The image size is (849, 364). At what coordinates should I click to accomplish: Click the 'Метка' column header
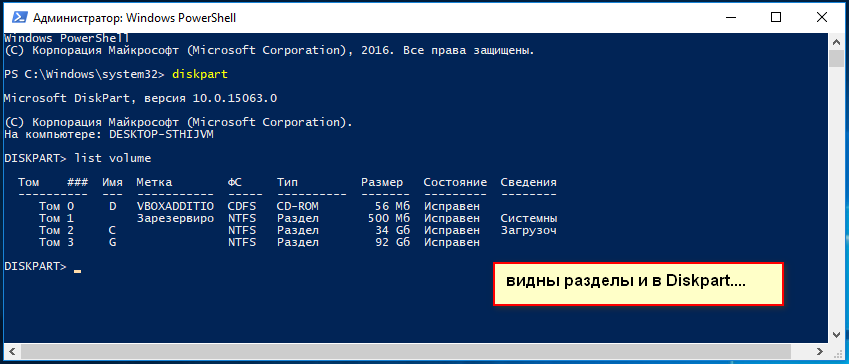tap(154, 183)
